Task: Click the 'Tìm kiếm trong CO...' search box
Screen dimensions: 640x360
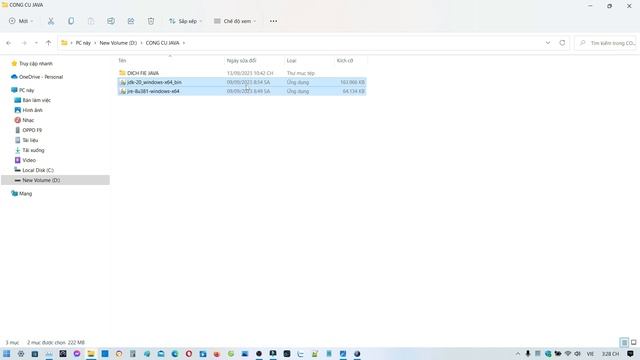Action: coord(605,43)
